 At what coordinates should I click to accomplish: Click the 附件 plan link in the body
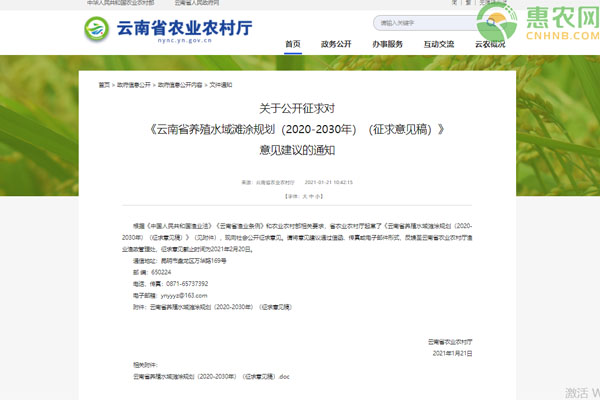pos(221,307)
